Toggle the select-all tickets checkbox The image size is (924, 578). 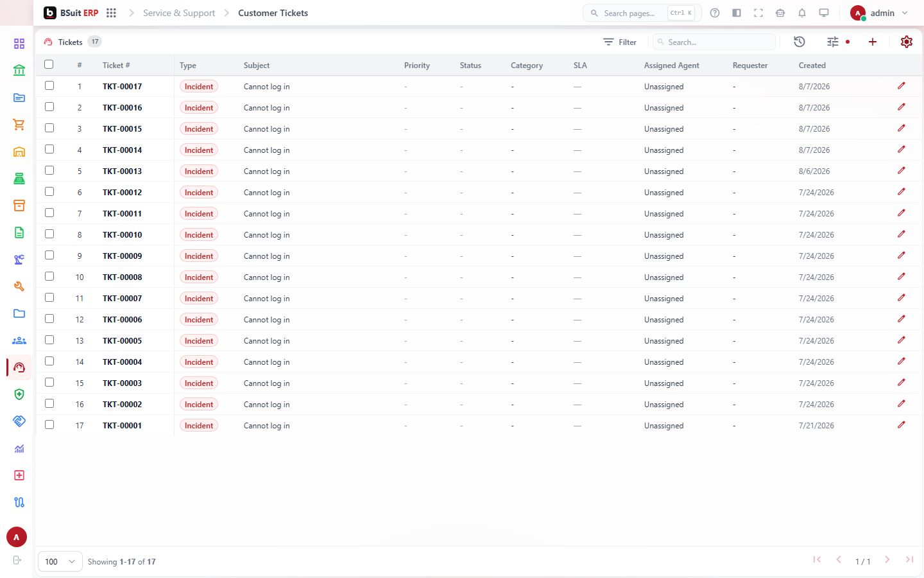pos(49,64)
